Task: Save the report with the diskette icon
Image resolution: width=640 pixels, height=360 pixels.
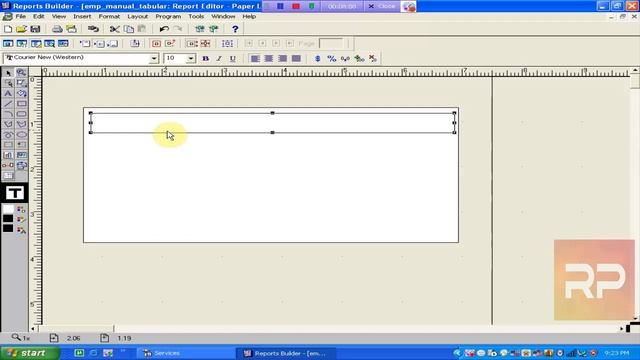Action: [35, 29]
